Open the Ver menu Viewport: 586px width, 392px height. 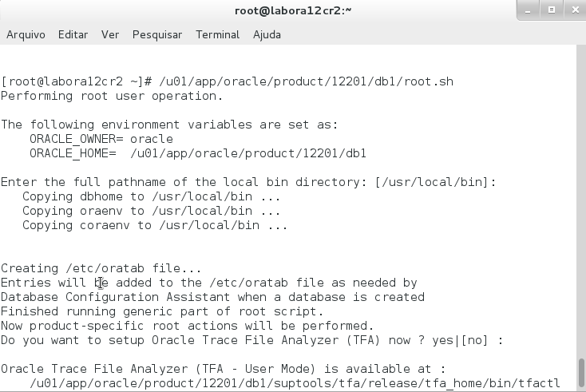[x=110, y=34]
